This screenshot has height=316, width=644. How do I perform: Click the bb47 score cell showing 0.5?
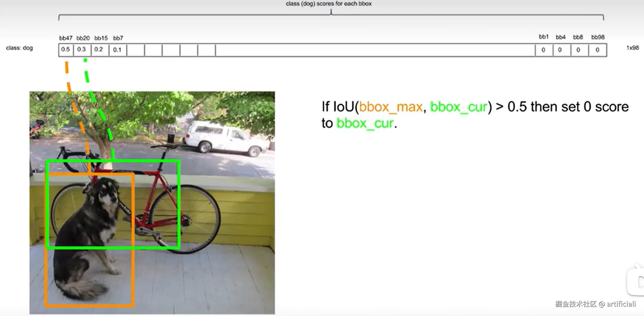click(x=66, y=50)
